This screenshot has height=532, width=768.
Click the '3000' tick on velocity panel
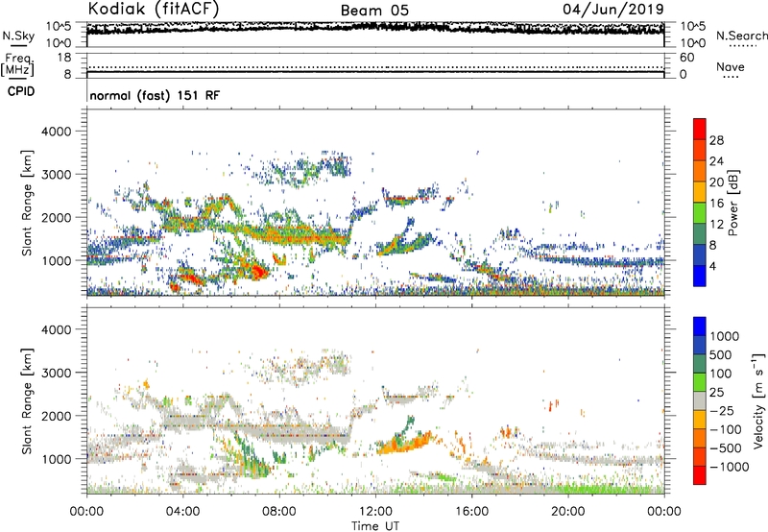(57, 373)
